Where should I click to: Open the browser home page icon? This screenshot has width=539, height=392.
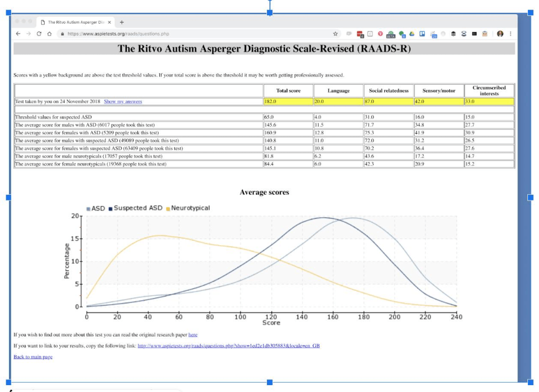click(x=49, y=34)
